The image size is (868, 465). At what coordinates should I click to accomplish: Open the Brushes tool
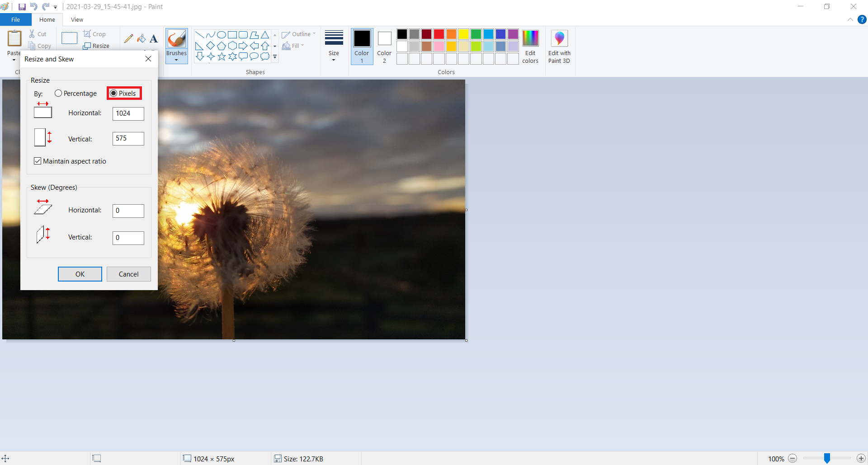click(176, 46)
